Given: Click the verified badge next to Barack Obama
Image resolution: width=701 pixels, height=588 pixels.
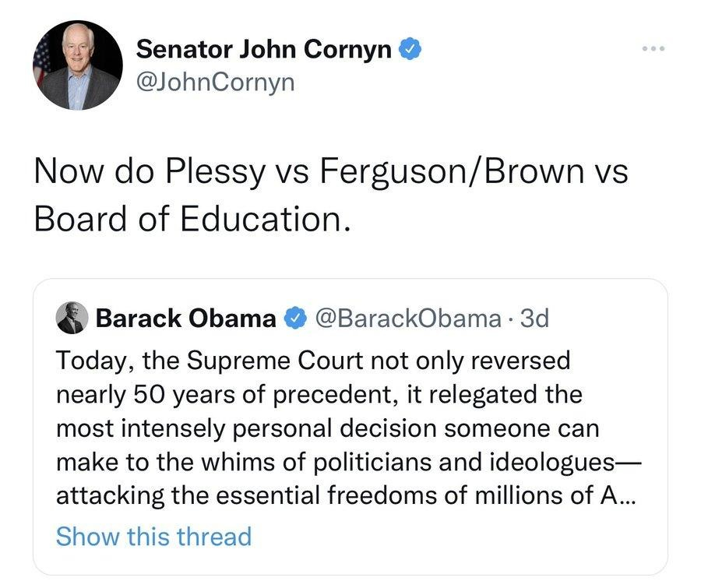Looking at the screenshot, I should (294, 318).
